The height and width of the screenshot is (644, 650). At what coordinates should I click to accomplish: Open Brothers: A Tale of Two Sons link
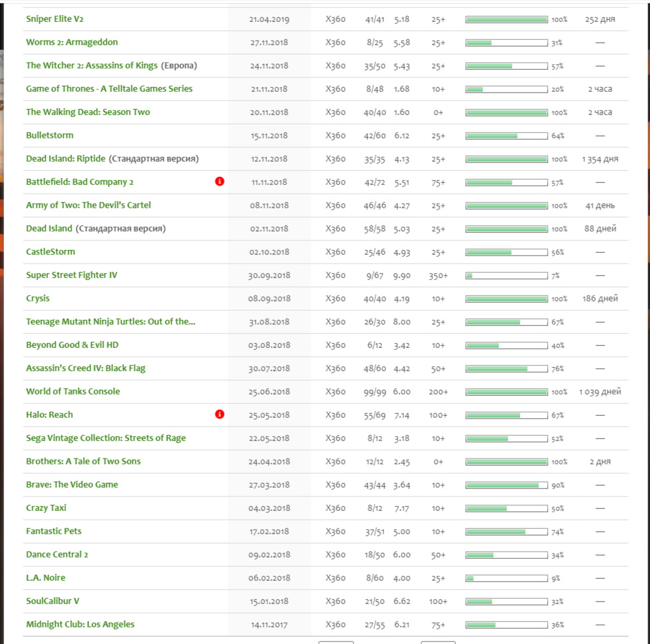point(83,461)
